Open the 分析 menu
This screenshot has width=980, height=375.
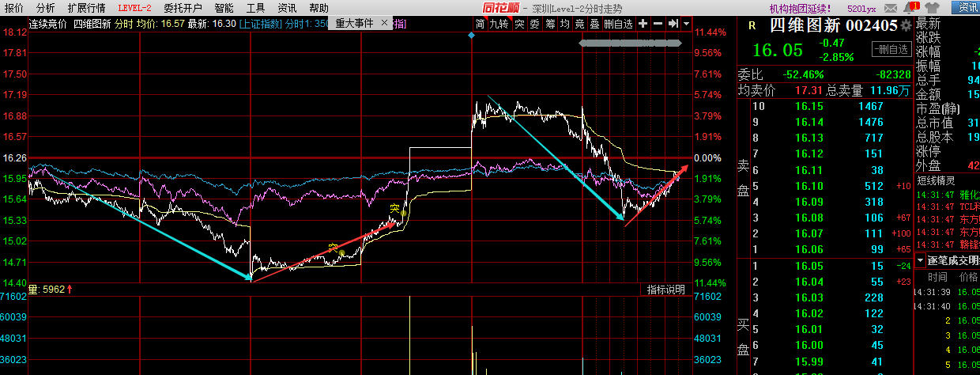(x=46, y=8)
